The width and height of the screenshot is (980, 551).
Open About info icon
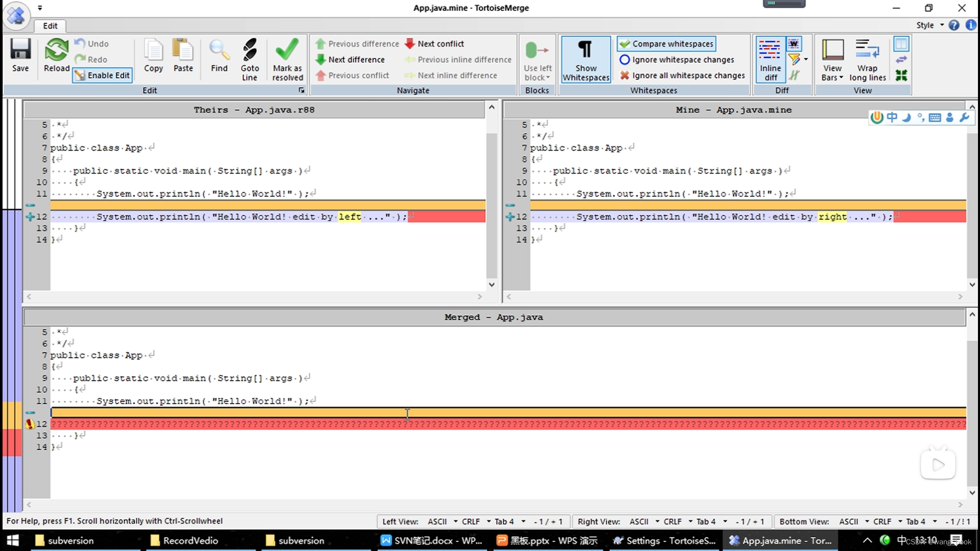[x=971, y=25]
